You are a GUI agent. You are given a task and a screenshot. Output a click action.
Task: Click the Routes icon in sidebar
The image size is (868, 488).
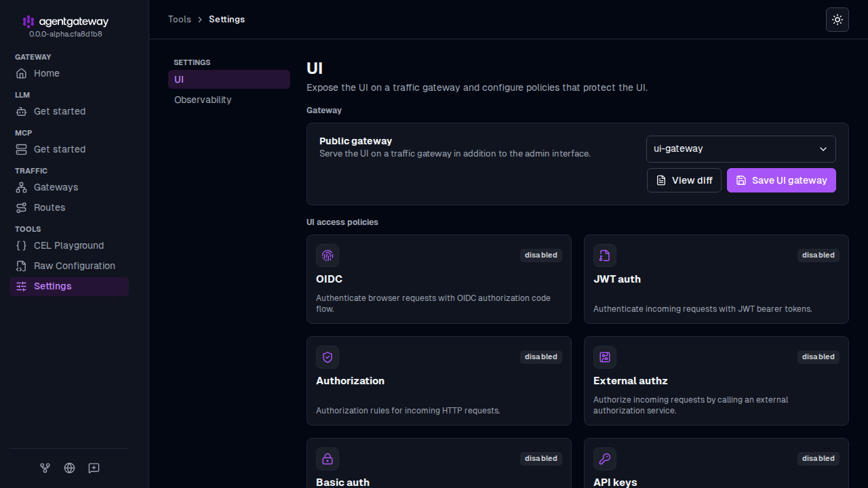point(22,207)
